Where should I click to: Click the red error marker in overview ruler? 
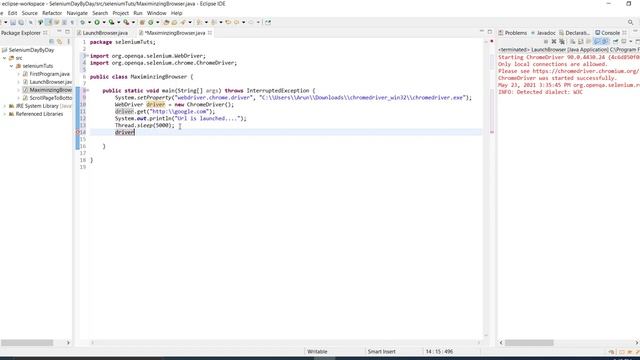pyautogui.click(x=492, y=132)
